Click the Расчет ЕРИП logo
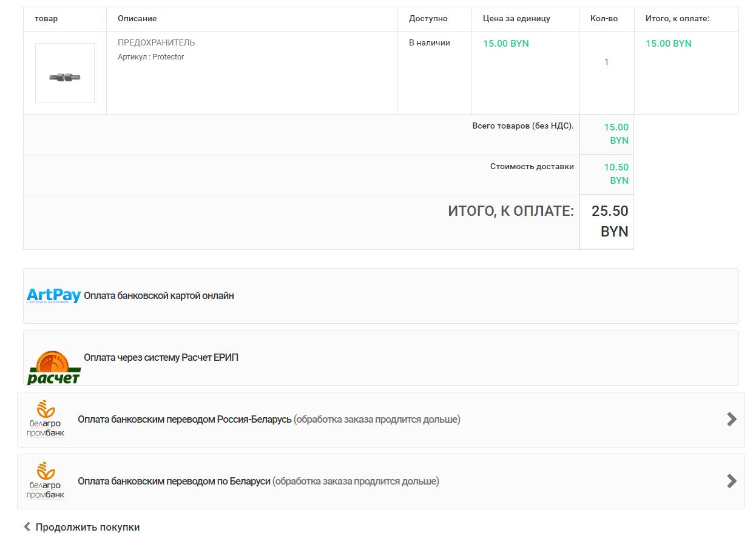 click(x=53, y=367)
